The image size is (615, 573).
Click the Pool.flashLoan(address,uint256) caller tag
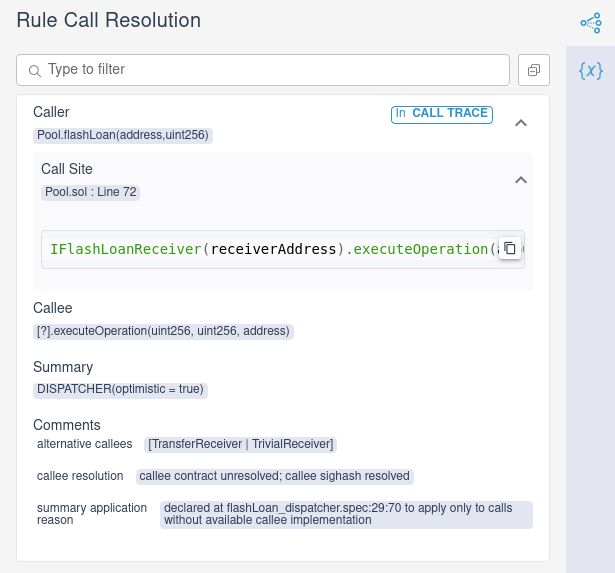click(124, 135)
